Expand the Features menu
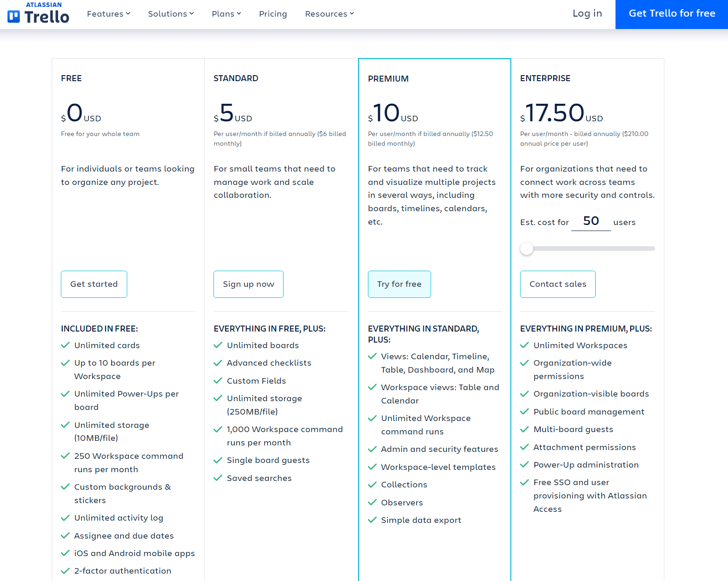The width and height of the screenshot is (728, 581). click(109, 14)
